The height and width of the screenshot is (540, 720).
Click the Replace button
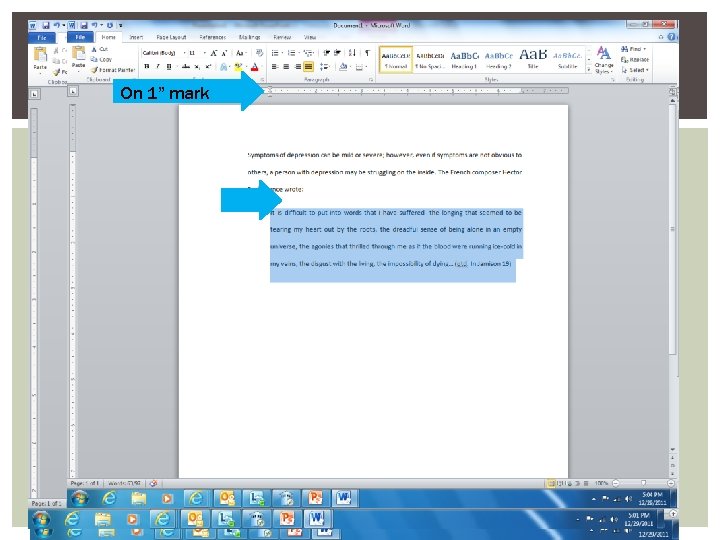point(635,59)
